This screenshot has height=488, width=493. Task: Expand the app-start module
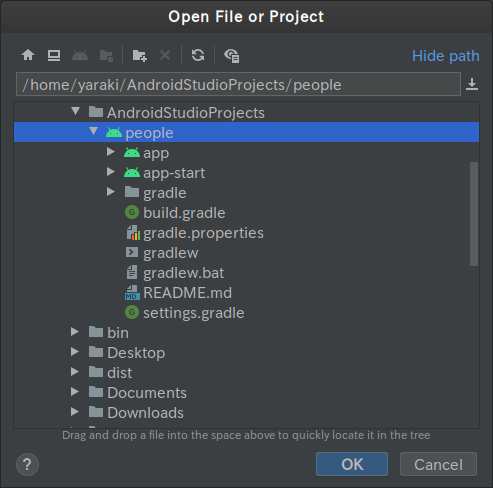pyautogui.click(x=111, y=172)
